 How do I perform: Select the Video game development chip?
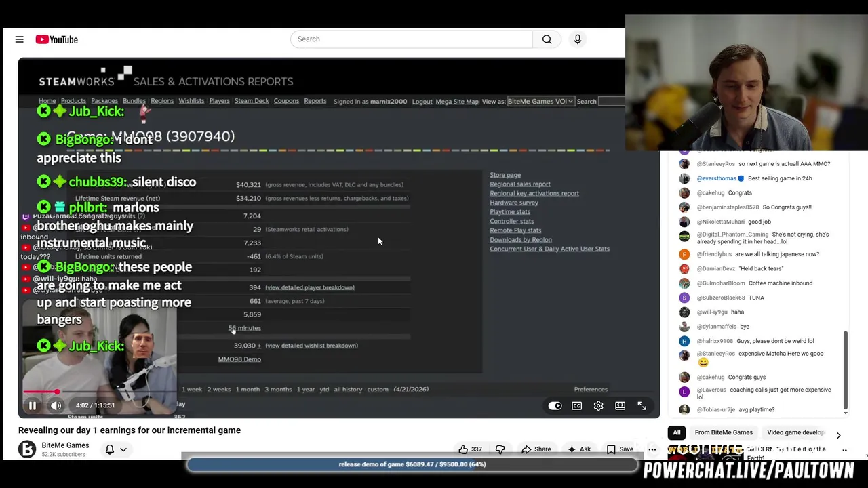(x=795, y=432)
